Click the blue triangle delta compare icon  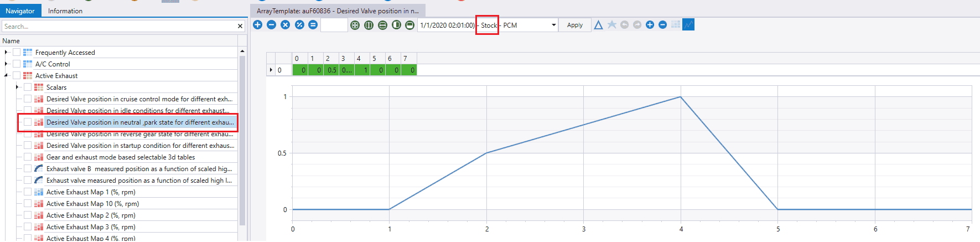[x=598, y=25]
